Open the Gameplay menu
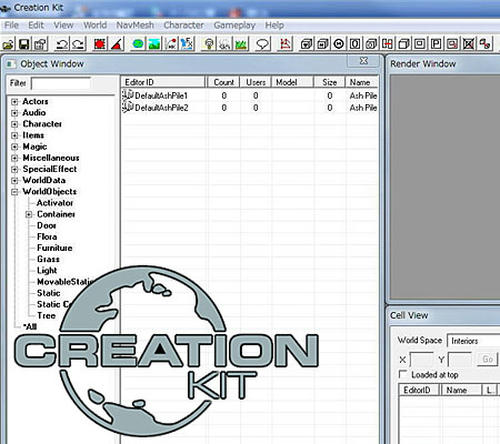 click(235, 25)
